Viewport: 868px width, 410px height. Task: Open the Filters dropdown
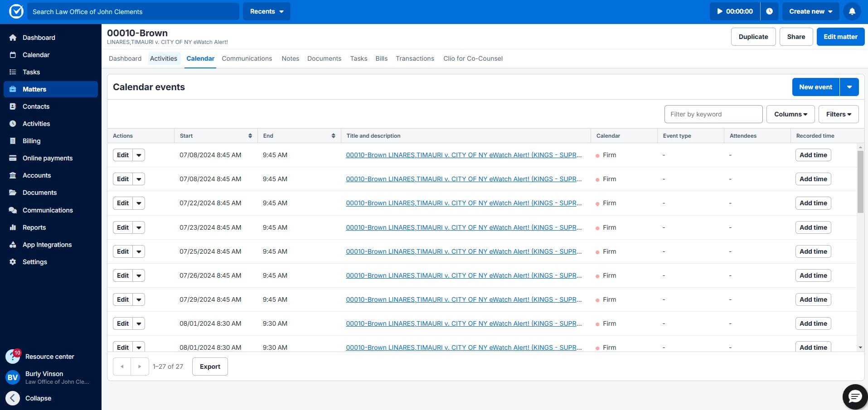[839, 114]
